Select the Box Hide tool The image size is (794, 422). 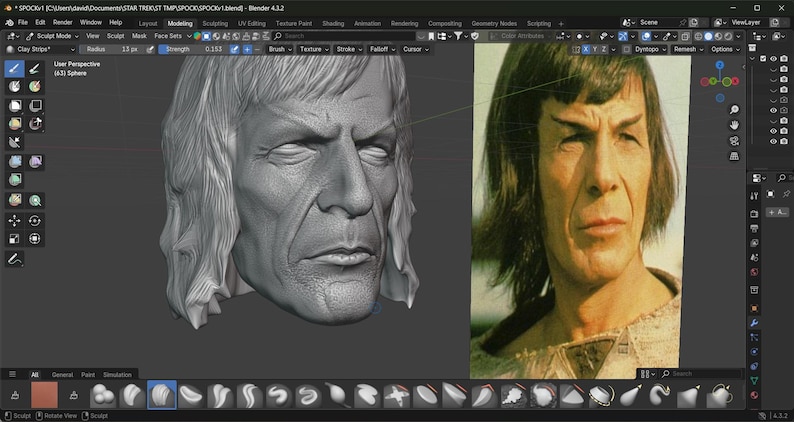[x=34, y=105]
